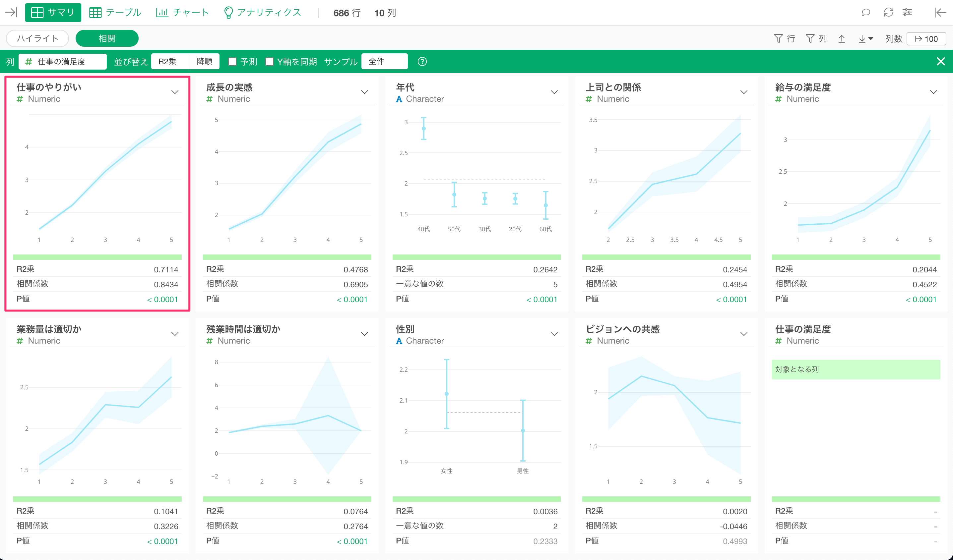Viewport: 953px width, 560px height.
Task: Expand the 年代 card menu
Action: (554, 92)
